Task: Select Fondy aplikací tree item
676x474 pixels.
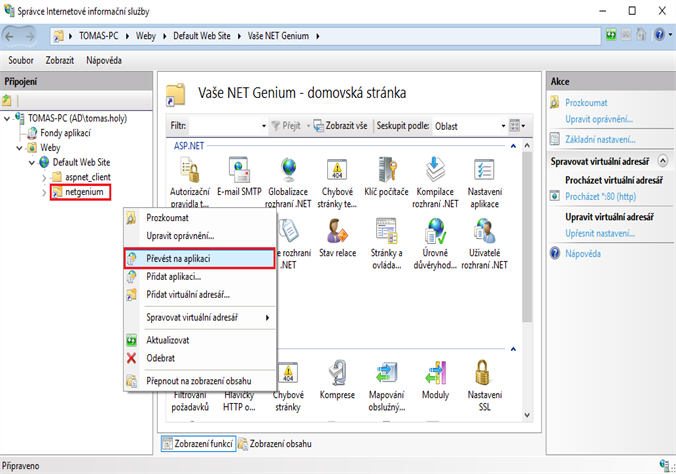Action: (66, 133)
